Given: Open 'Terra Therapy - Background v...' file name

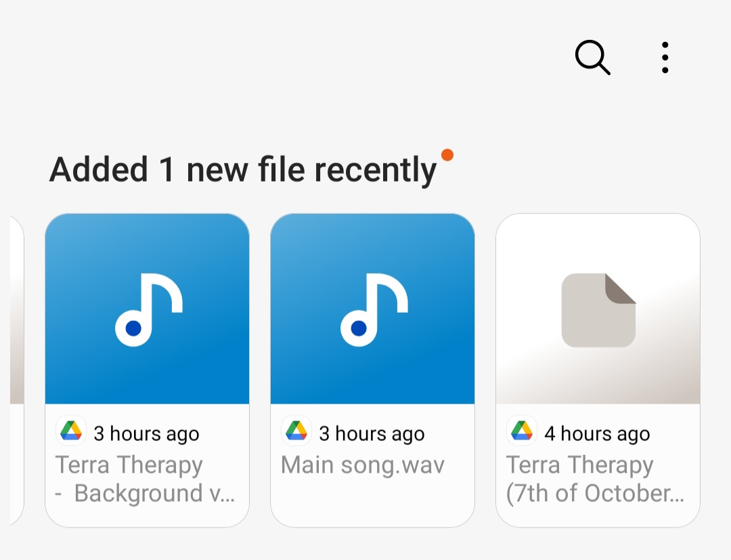Looking at the screenshot, I should (145, 479).
